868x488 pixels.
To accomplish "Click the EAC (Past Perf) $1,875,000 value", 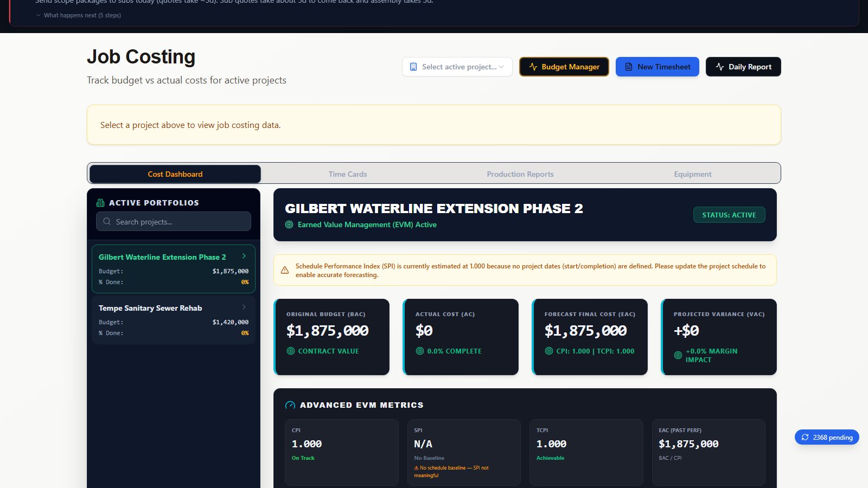I will pos(688,444).
